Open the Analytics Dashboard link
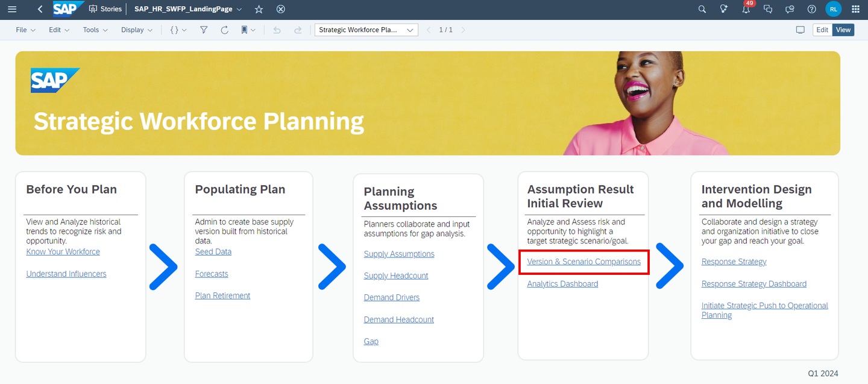The height and width of the screenshot is (384, 868). pyautogui.click(x=562, y=283)
